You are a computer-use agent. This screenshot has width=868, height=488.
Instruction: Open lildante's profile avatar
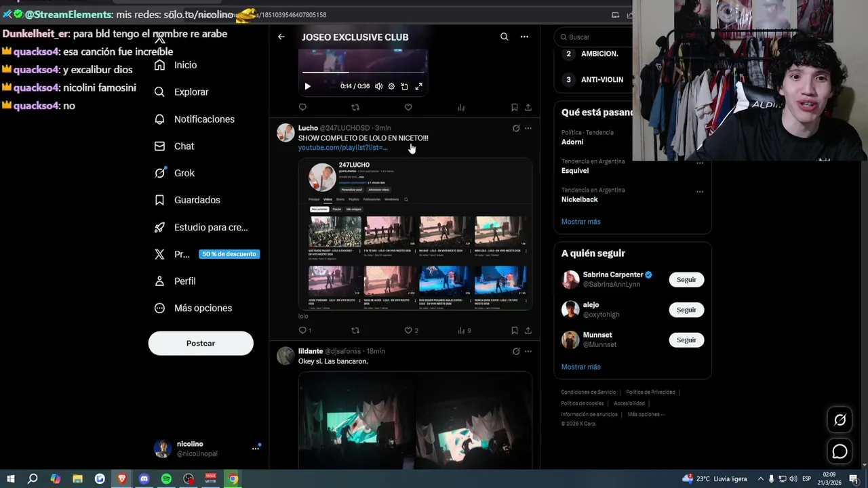click(x=285, y=356)
